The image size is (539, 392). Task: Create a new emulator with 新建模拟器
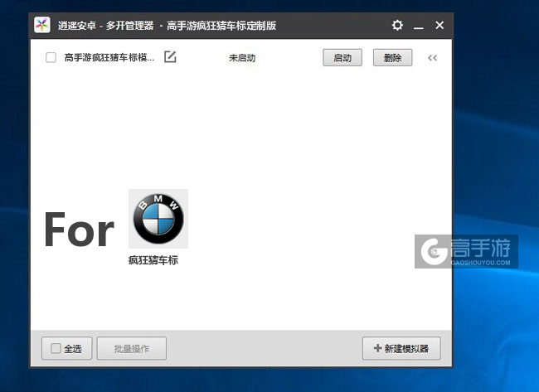401,349
